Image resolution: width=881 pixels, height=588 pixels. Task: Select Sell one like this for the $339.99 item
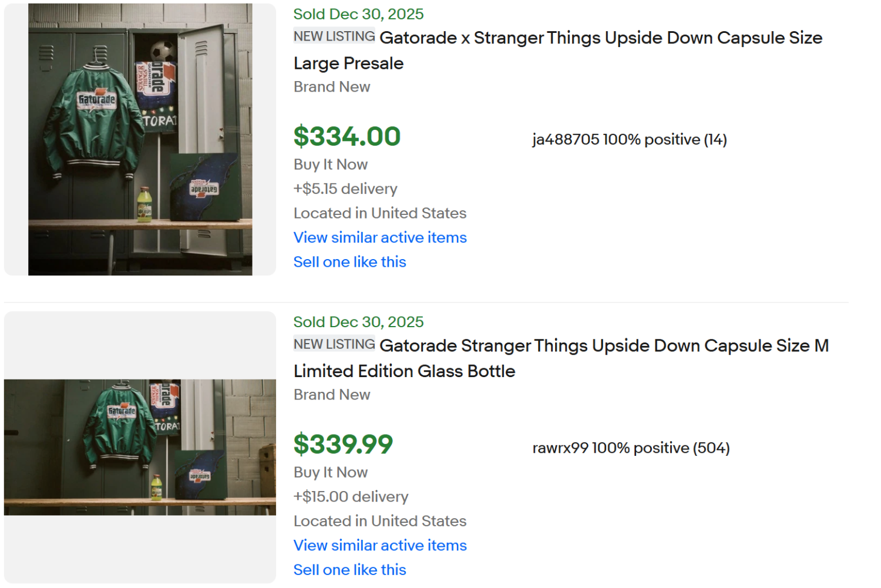(349, 570)
